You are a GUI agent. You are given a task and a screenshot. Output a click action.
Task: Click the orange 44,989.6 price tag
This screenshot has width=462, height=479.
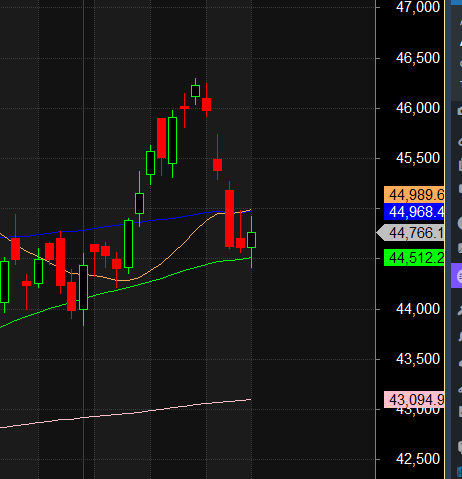(414, 195)
